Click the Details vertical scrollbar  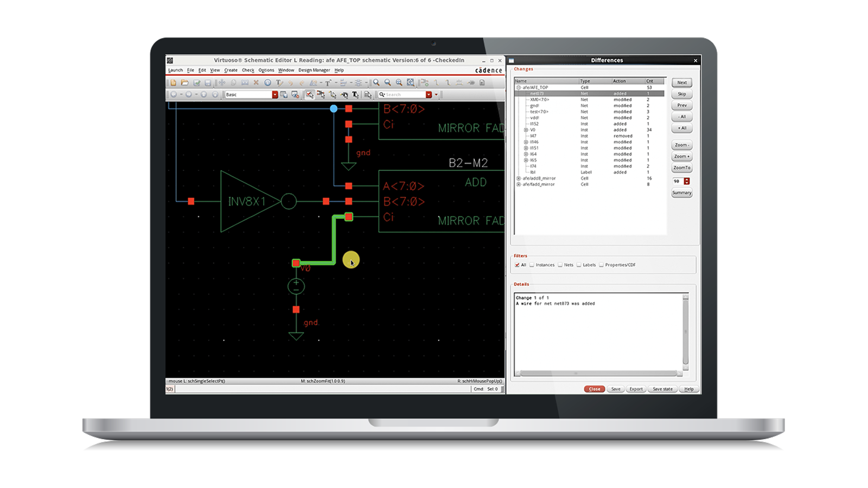[686, 332]
